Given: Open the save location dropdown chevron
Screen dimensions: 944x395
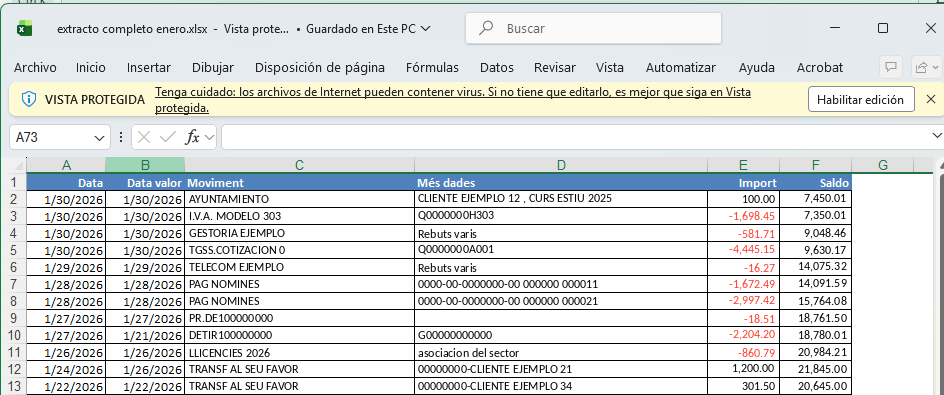Looking at the screenshot, I should coord(425,28).
